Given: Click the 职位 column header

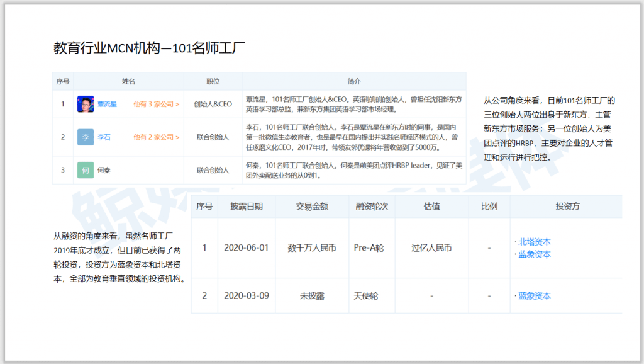Looking at the screenshot, I should coord(213,81).
